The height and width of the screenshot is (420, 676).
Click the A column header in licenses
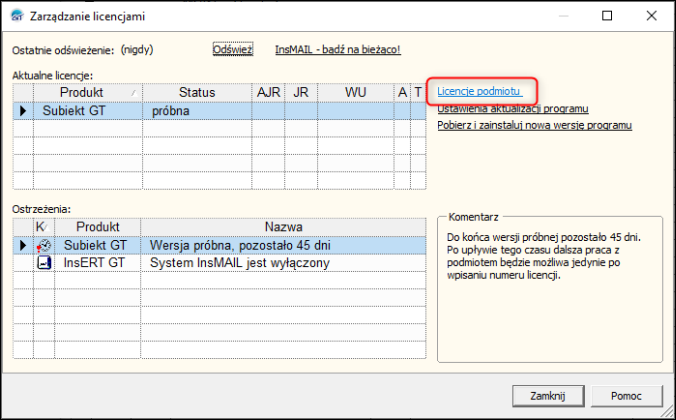(402, 92)
